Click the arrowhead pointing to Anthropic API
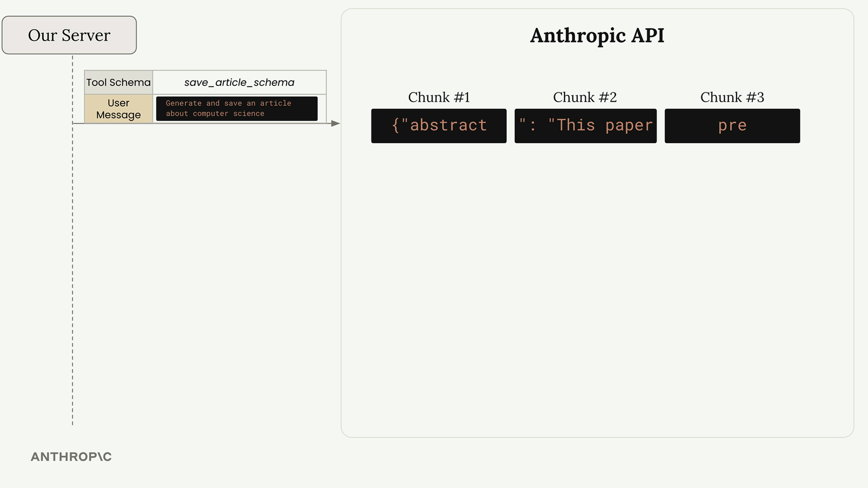This screenshot has width=868, height=488. [335, 123]
